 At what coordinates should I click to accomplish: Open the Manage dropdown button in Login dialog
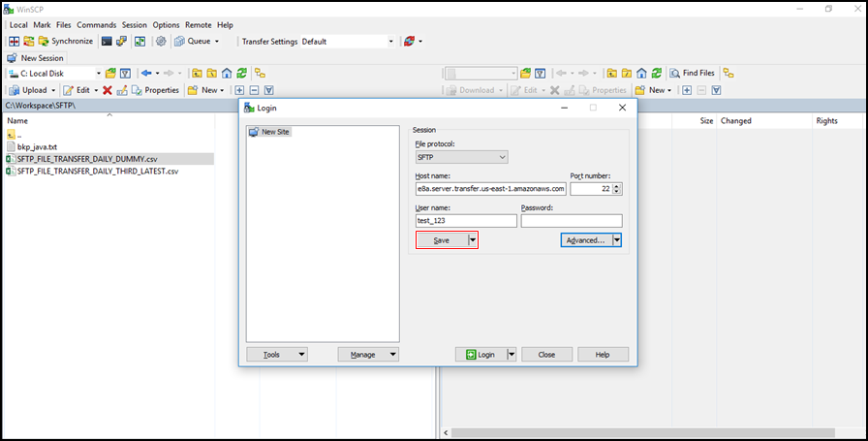pyautogui.click(x=368, y=355)
